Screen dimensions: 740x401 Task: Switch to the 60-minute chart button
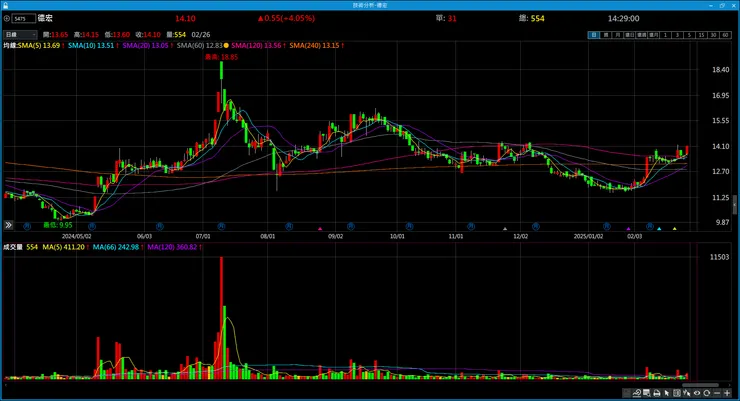725,35
